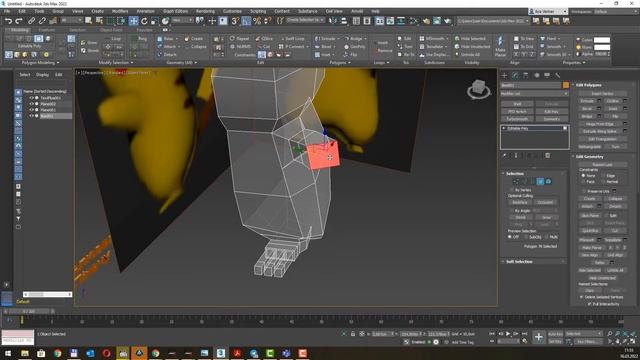Enable the By Vertex checkbox
Viewport: 640px width, 360px height.
tap(512, 190)
